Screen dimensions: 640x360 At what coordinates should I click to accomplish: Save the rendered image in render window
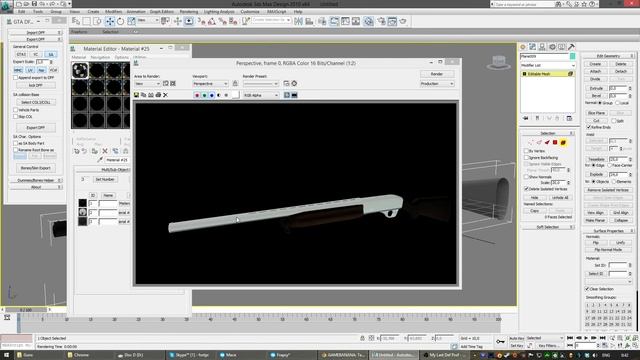coord(136,95)
